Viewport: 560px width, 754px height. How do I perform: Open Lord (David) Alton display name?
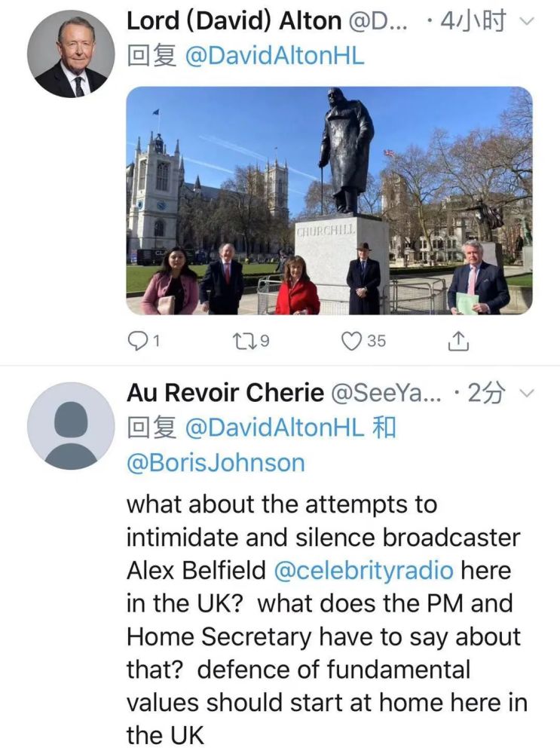(234, 21)
